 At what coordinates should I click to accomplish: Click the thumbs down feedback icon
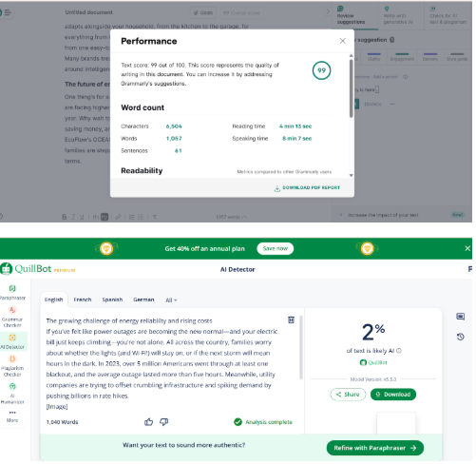pyautogui.click(x=164, y=422)
